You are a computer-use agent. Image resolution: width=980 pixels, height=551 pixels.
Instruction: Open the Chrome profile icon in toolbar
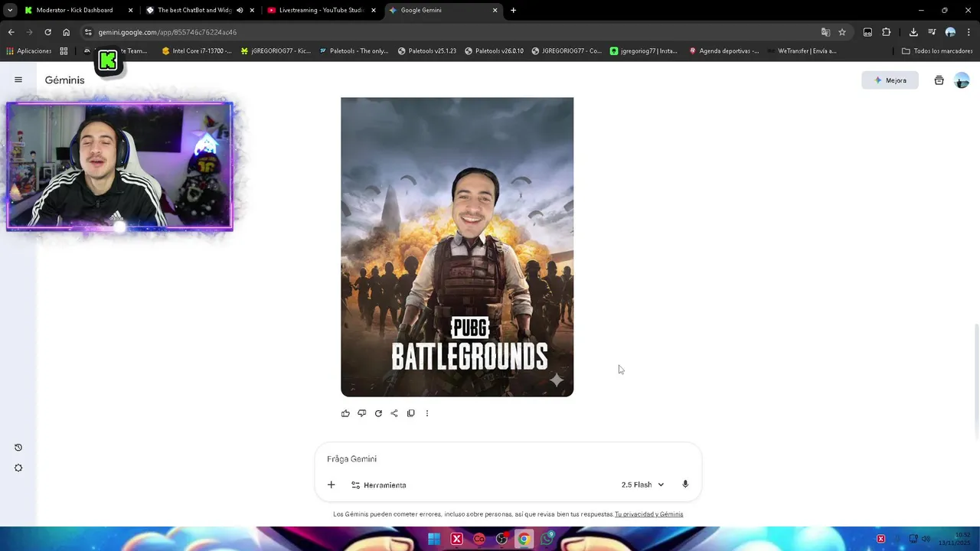pyautogui.click(x=950, y=32)
